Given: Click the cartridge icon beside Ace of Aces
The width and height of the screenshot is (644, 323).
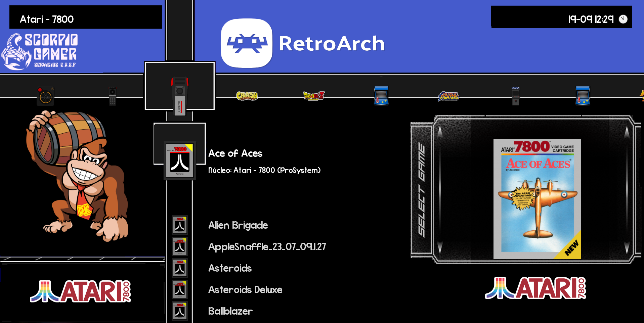Looking at the screenshot, I should click(x=180, y=160).
